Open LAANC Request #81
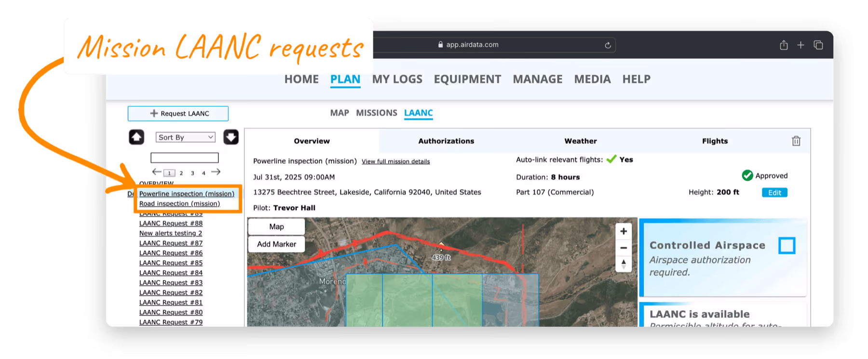This screenshot has width=868, height=359. (171, 303)
